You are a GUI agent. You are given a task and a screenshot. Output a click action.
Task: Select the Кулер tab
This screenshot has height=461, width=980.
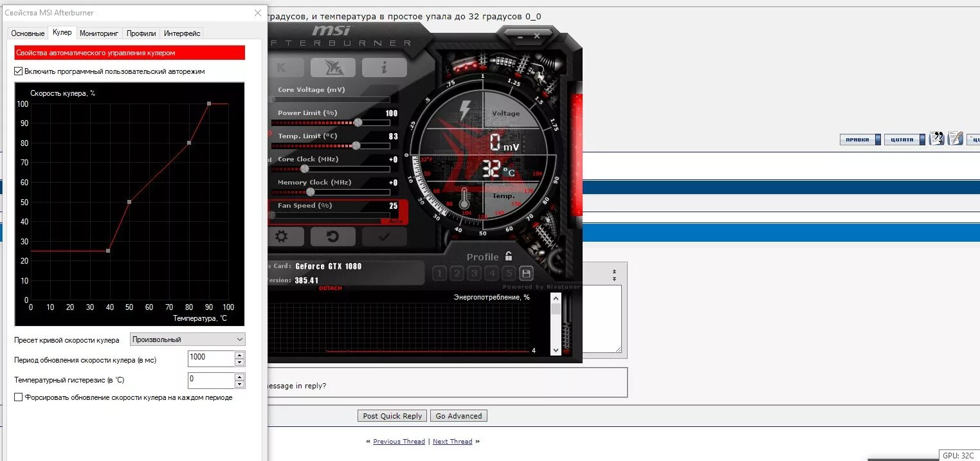click(62, 32)
